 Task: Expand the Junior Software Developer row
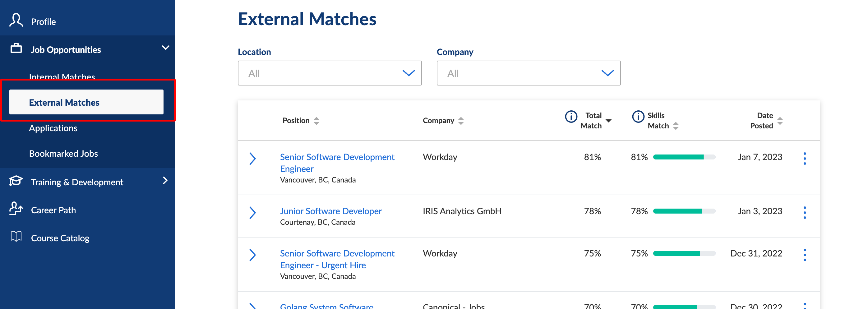252,213
